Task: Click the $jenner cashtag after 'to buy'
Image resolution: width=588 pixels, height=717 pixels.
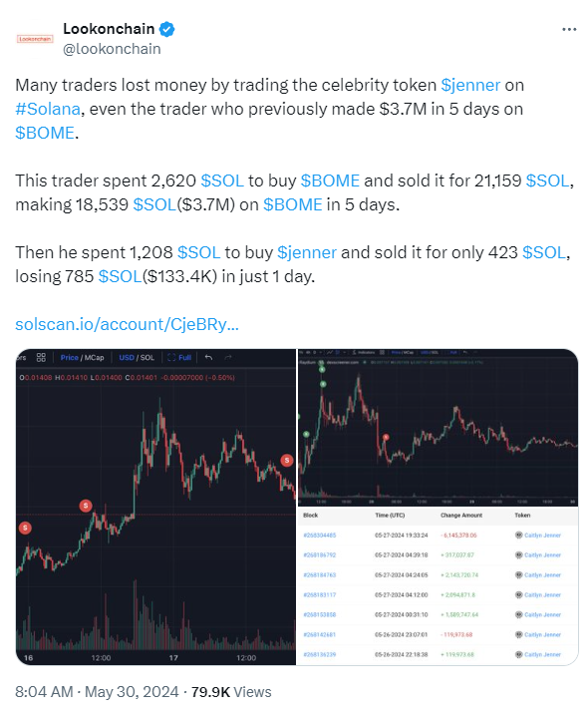Action: point(307,252)
